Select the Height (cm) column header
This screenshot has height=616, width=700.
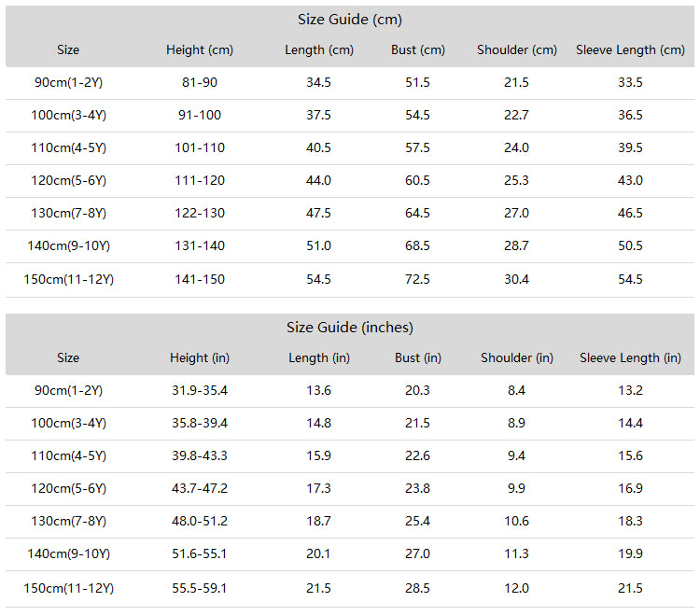[x=200, y=50]
